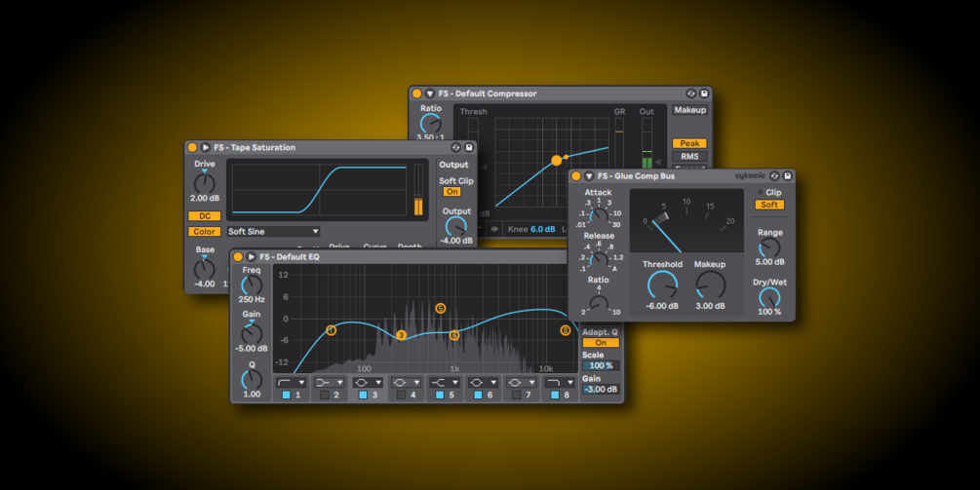Hot-swap preset icon on Glue Comp Bus
Screen dimensions: 980x490
click(774, 176)
